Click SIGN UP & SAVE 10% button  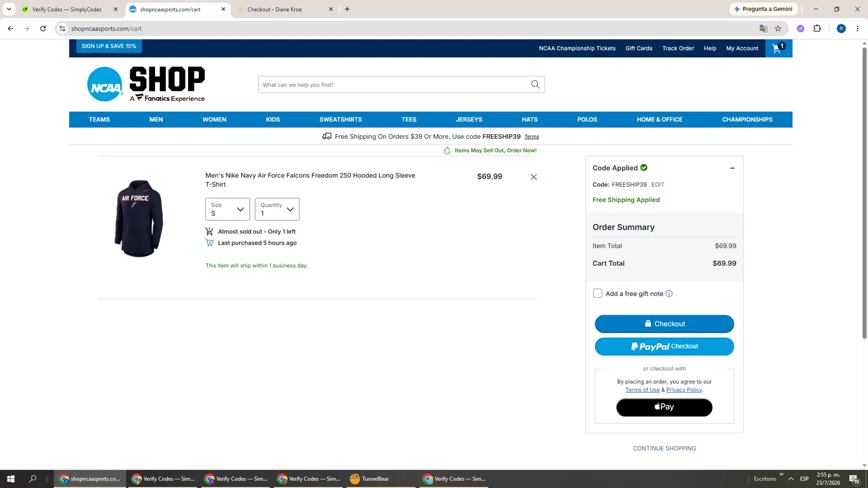click(x=109, y=46)
